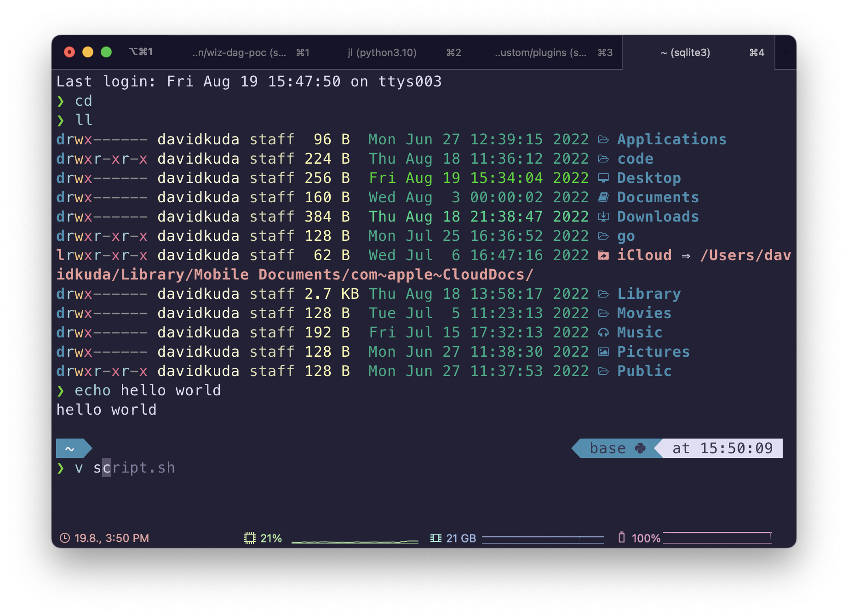Image resolution: width=848 pixels, height=616 pixels.
Task: Click the Public directory name
Action: (x=644, y=371)
